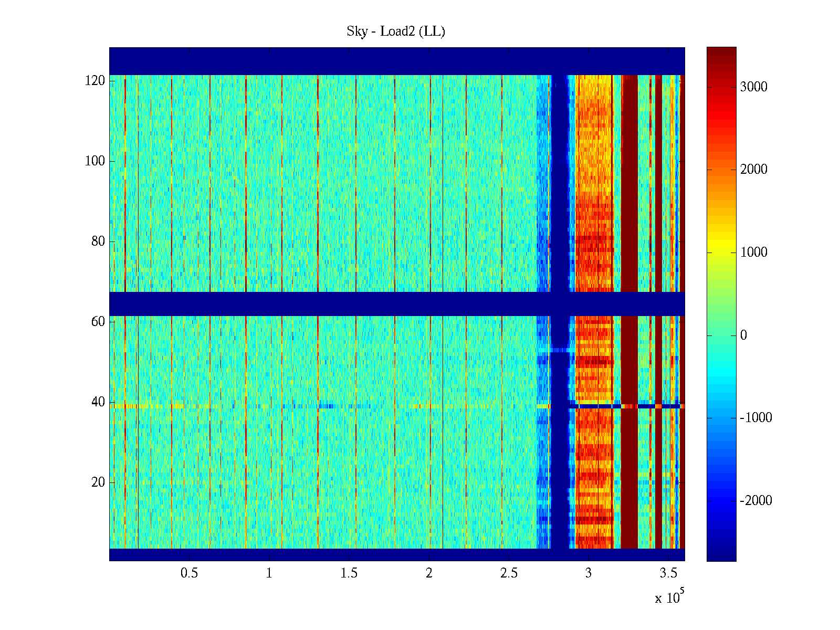Click the 120 label on the y-axis
Screen dimensions: 840x630
click(x=95, y=81)
